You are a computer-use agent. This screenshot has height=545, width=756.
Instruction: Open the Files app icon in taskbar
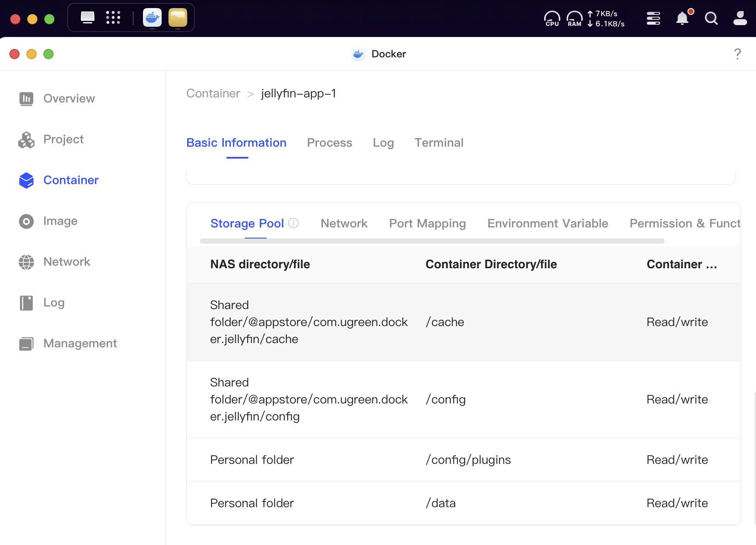pos(177,18)
